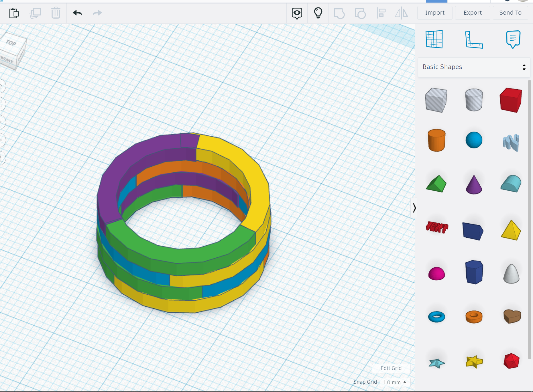Select the Align tool icon
533x392 pixels.
tap(381, 13)
